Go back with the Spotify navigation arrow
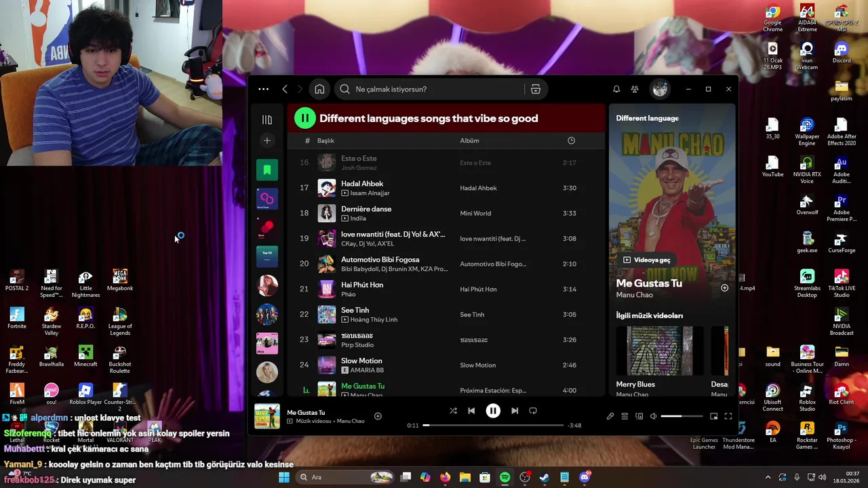This screenshot has width=868, height=488. click(285, 89)
